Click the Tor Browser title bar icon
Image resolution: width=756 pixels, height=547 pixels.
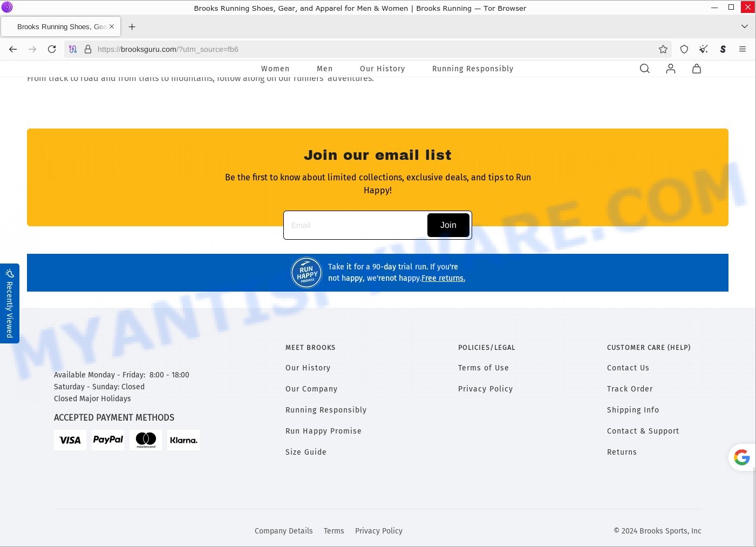coord(7,8)
